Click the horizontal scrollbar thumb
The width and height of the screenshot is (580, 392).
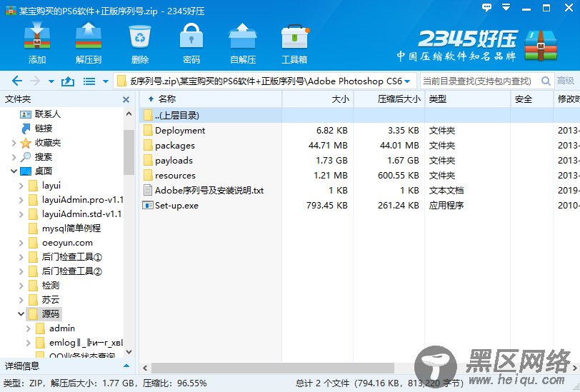click(273, 368)
